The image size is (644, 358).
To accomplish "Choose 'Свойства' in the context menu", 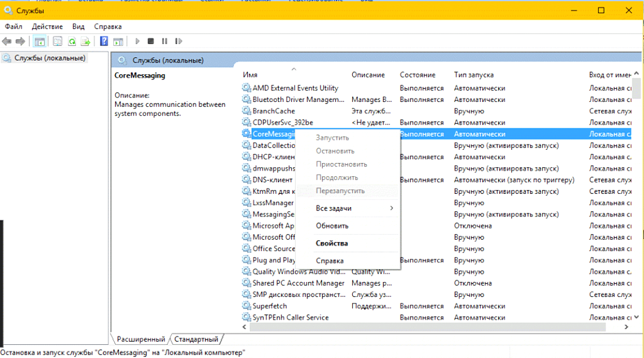I will (331, 243).
